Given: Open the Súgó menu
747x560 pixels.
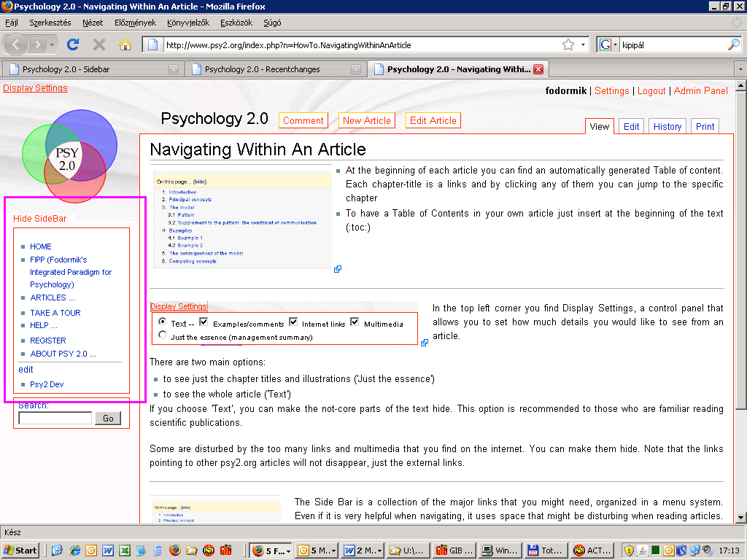Looking at the screenshot, I should [272, 23].
